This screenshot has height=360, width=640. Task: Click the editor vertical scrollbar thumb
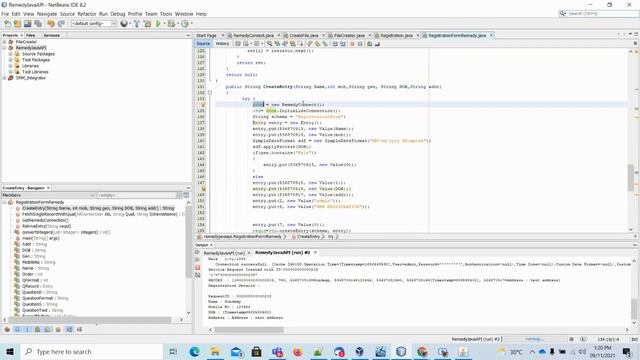click(631, 178)
